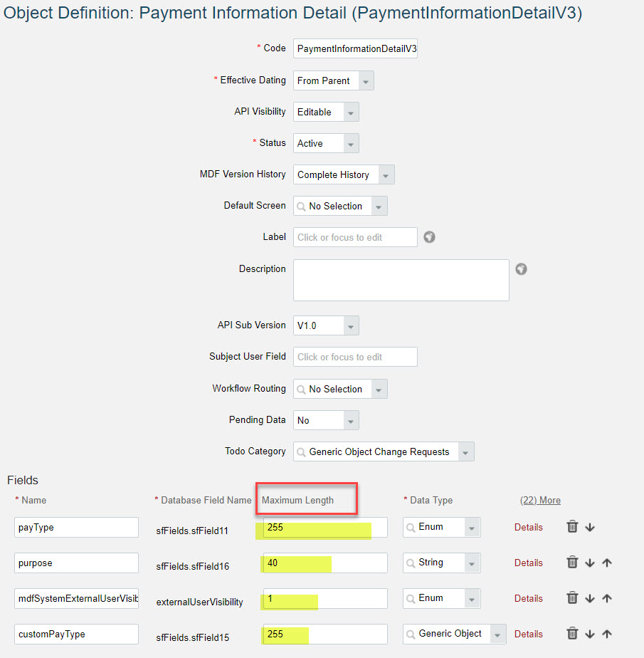
Task: Click the customPayType Maximum Length 255 field
Action: (x=325, y=634)
